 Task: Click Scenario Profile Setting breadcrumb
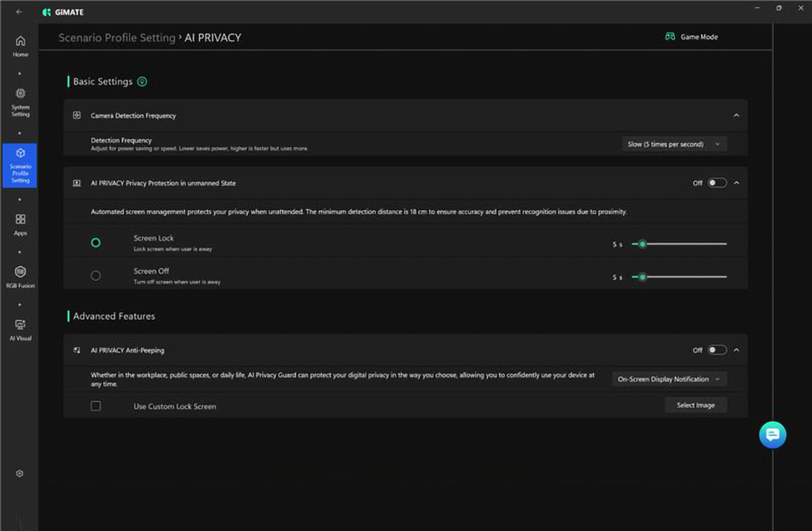point(117,38)
